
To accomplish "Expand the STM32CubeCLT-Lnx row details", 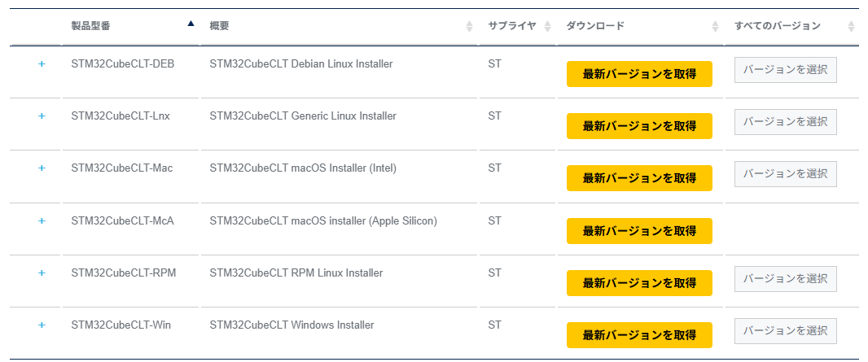I will 42,116.
